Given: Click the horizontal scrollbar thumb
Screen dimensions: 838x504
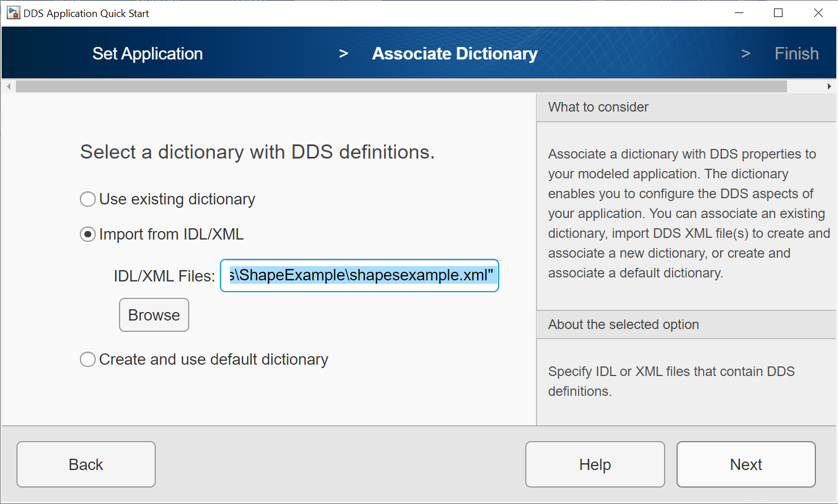Looking at the screenshot, I should (401, 86).
